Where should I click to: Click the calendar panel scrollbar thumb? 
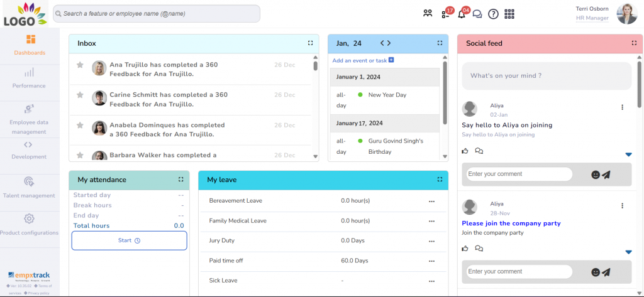445,93
